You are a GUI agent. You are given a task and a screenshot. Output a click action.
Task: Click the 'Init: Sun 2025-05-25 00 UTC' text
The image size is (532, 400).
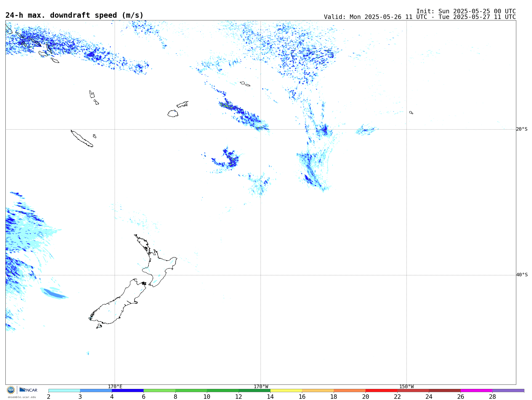click(466, 11)
